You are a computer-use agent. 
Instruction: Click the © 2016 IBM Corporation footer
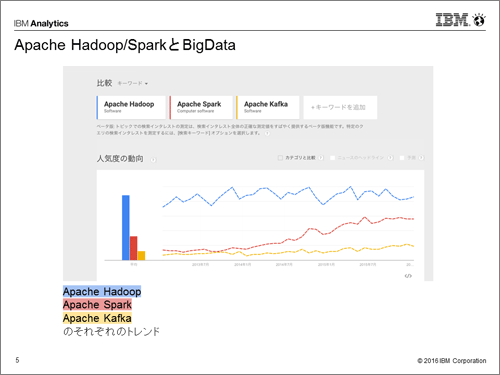pos(452,361)
